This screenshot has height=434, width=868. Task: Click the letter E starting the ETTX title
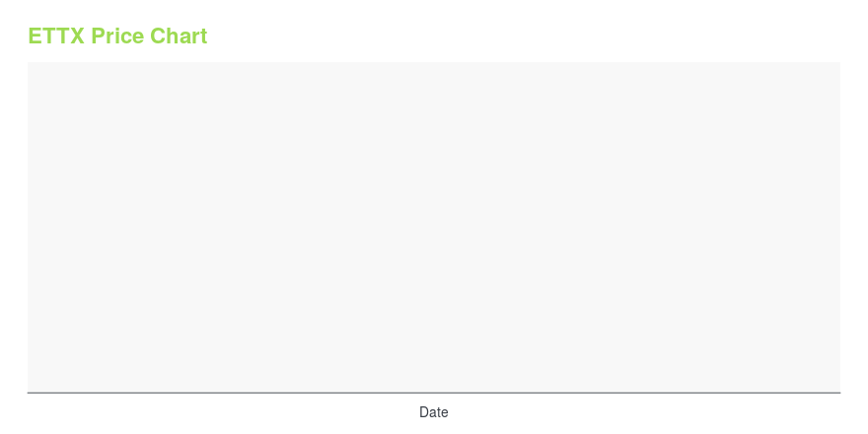[x=35, y=36]
